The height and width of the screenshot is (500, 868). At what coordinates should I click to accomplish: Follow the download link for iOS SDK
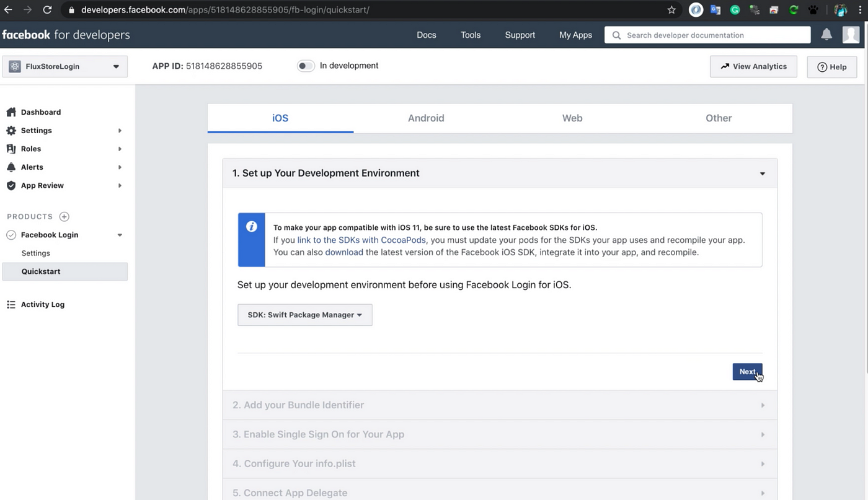click(344, 252)
